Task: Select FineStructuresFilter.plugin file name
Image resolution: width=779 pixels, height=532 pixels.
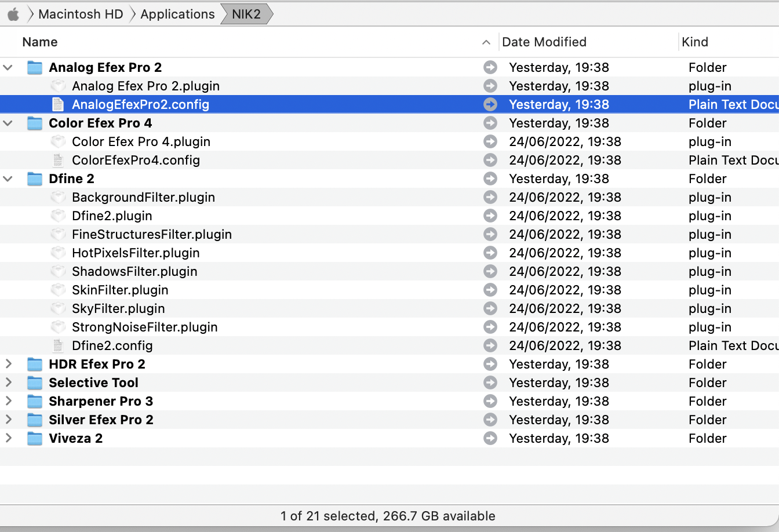Action: 152,234
